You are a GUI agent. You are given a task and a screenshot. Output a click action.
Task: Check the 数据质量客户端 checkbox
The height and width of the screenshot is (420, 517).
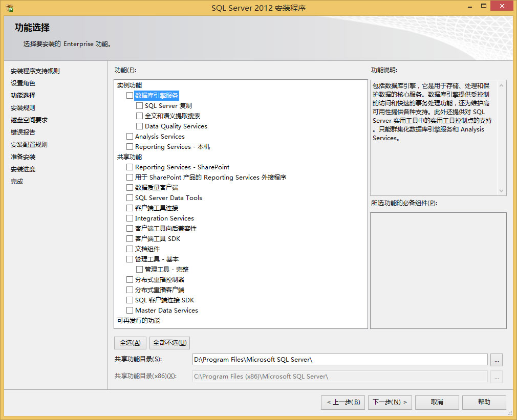coord(130,187)
